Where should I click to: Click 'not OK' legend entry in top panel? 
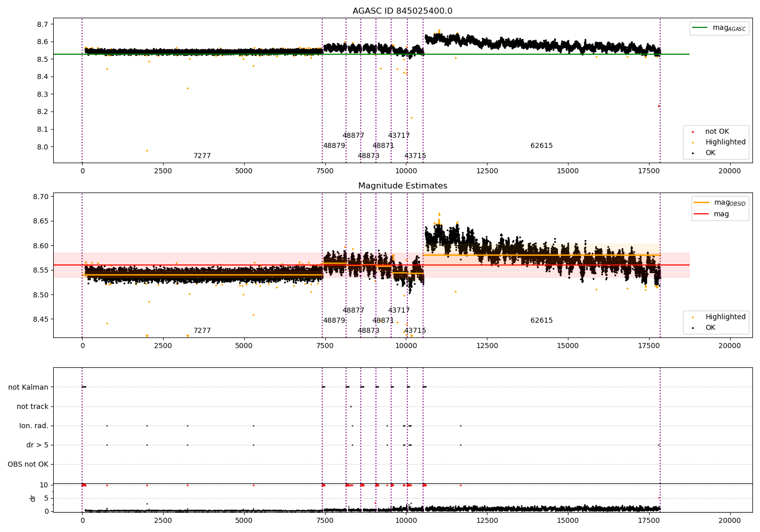point(711,132)
